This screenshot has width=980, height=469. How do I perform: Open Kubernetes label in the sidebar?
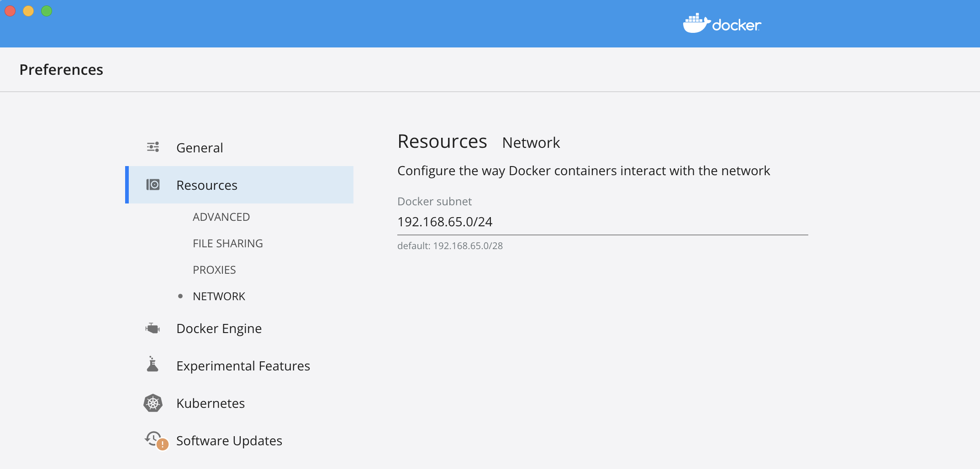(x=211, y=403)
